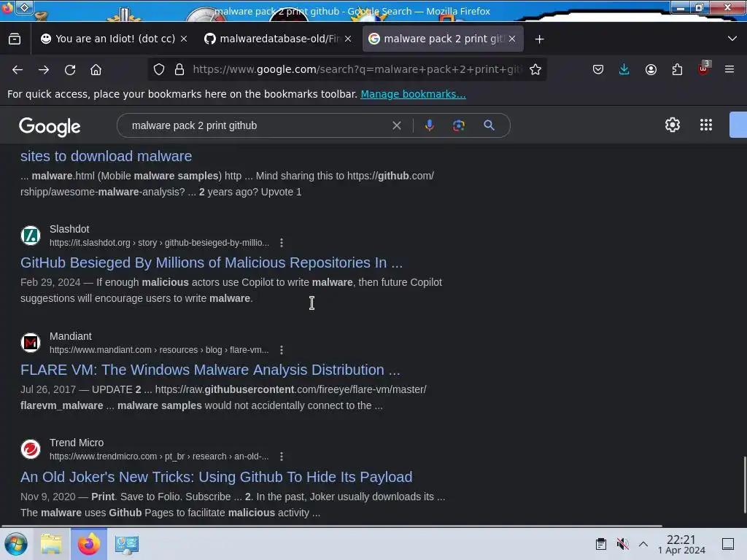
Task: Submit search with magnifying glass icon
Action: [489, 125]
